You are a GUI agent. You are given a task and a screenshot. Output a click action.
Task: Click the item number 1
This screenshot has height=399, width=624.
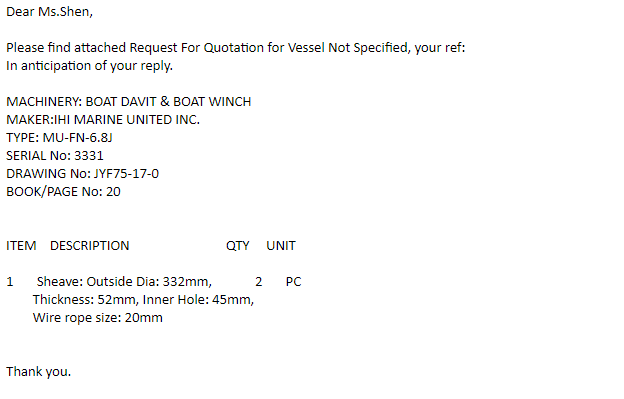[x=10, y=282]
